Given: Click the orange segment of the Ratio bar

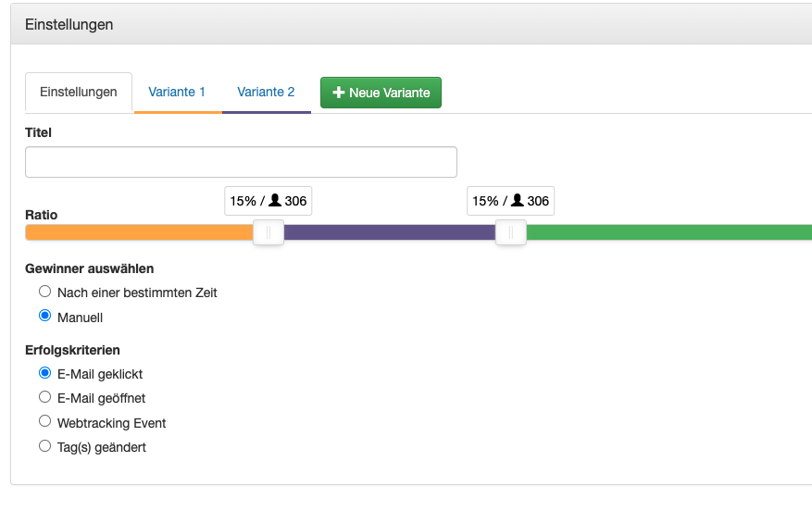Looking at the screenshot, I should pyautogui.click(x=139, y=232).
